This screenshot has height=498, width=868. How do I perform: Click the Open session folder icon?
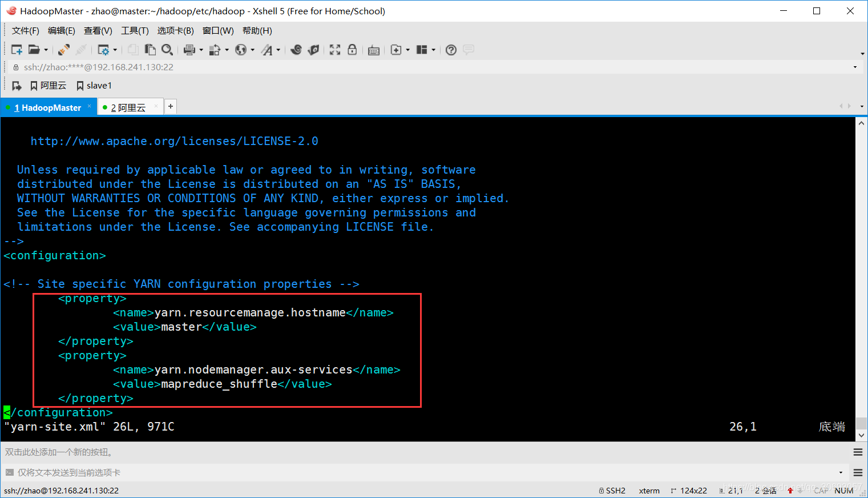pyautogui.click(x=34, y=50)
